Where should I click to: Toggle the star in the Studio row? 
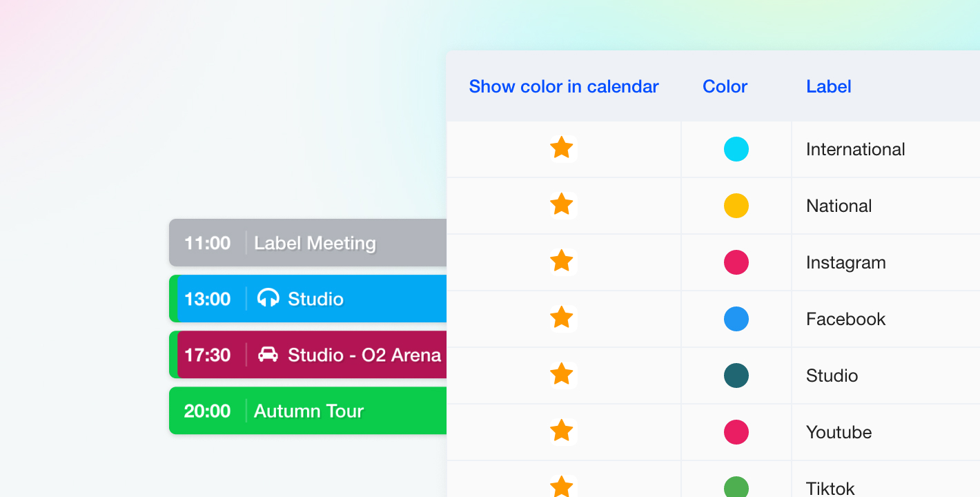(x=562, y=375)
